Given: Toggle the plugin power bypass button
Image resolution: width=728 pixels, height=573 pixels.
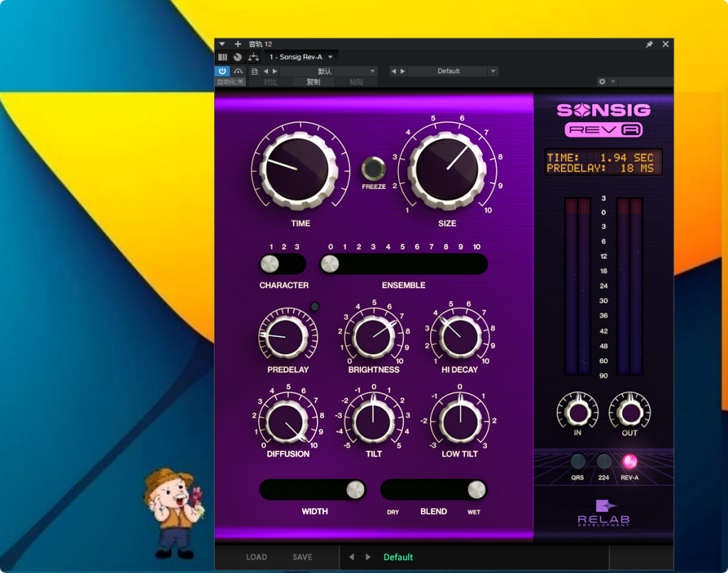Looking at the screenshot, I should tap(223, 71).
